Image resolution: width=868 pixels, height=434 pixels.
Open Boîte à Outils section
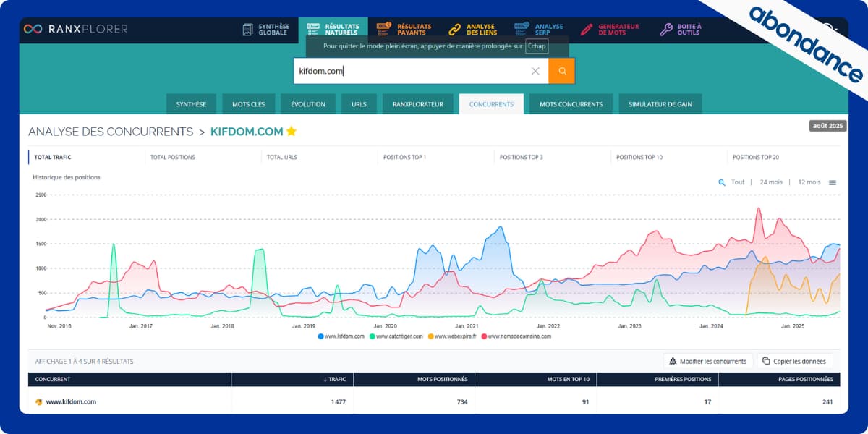point(681,30)
